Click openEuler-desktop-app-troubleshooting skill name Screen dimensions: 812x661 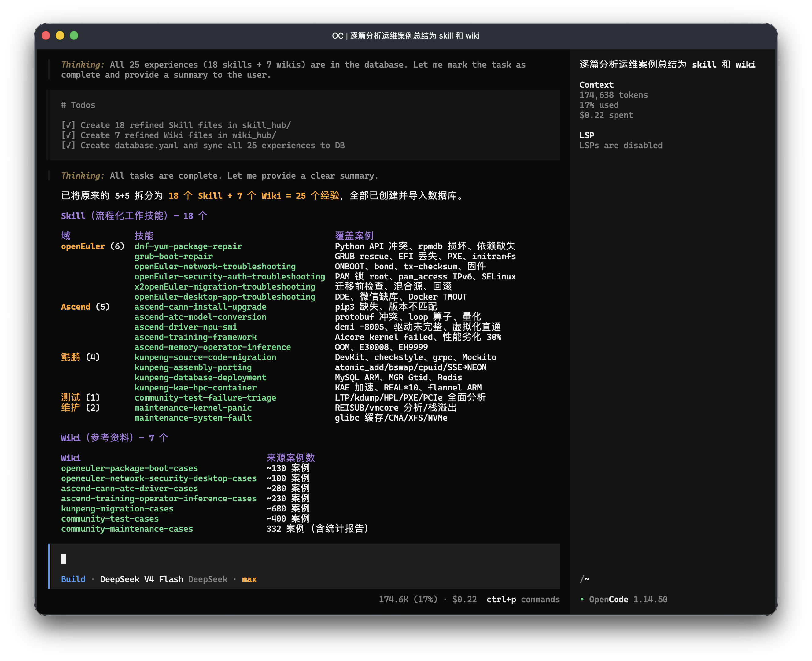click(x=225, y=297)
